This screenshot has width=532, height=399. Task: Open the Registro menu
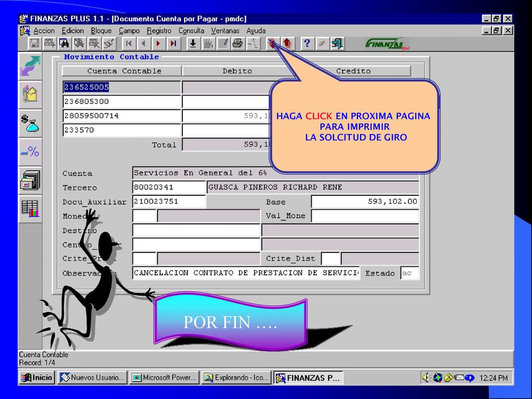[x=159, y=31]
